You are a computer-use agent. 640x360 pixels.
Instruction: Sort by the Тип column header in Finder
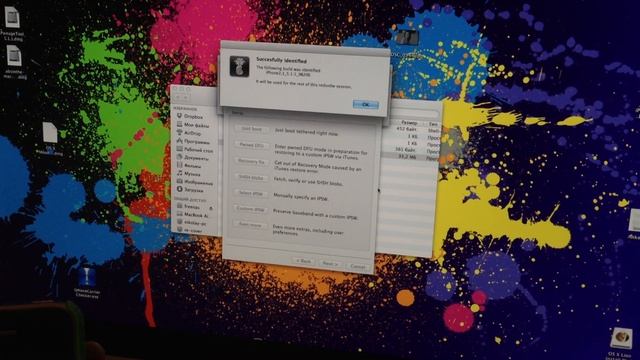click(433, 124)
